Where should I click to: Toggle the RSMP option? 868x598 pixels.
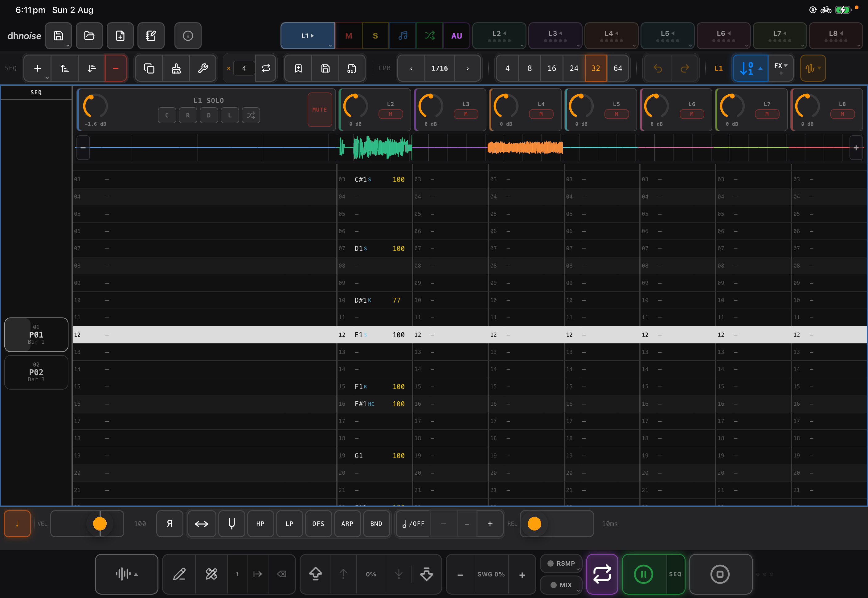click(x=561, y=563)
